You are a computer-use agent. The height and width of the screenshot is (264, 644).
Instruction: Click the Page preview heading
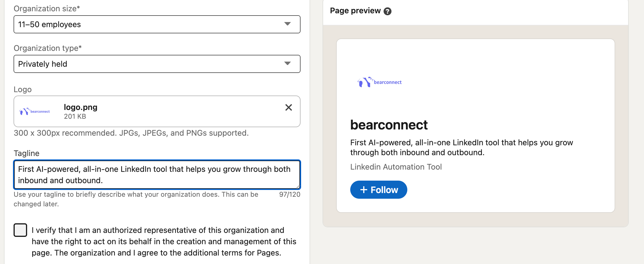tap(355, 11)
